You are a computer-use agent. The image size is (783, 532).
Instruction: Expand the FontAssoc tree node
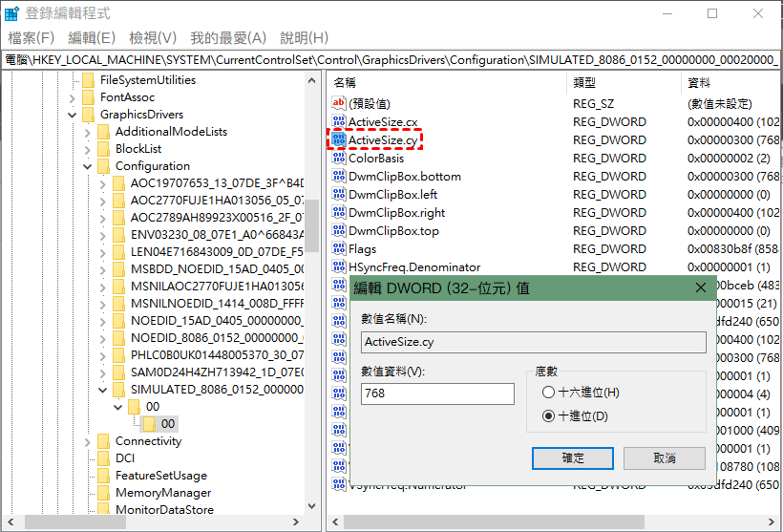(72, 98)
